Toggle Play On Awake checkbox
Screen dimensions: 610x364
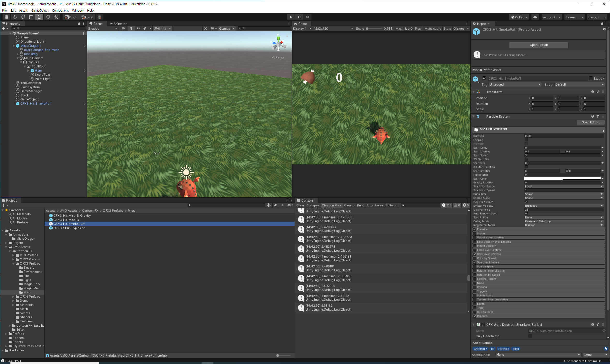pos(526,202)
